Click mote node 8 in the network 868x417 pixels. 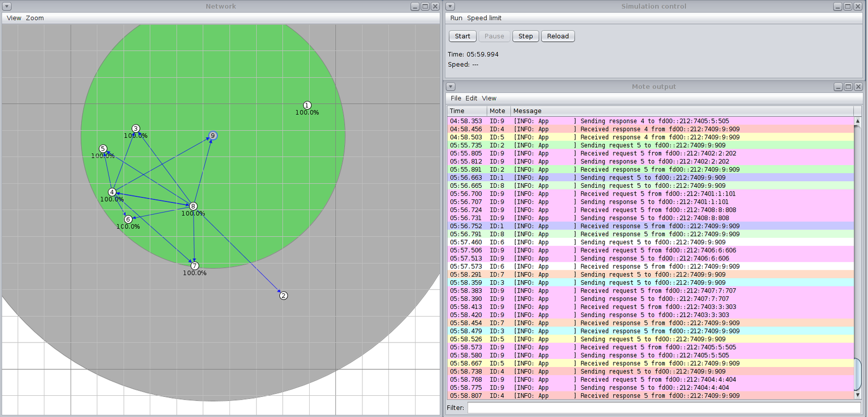point(193,206)
